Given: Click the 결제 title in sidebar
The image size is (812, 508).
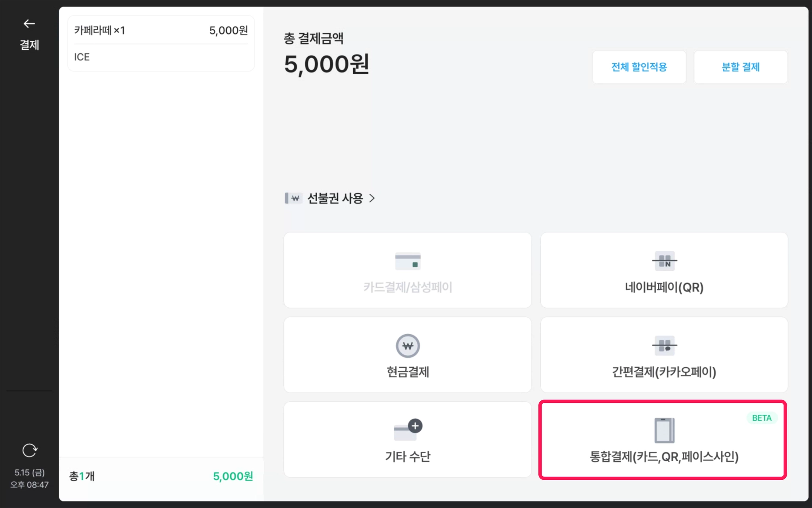Looking at the screenshot, I should click(x=29, y=45).
